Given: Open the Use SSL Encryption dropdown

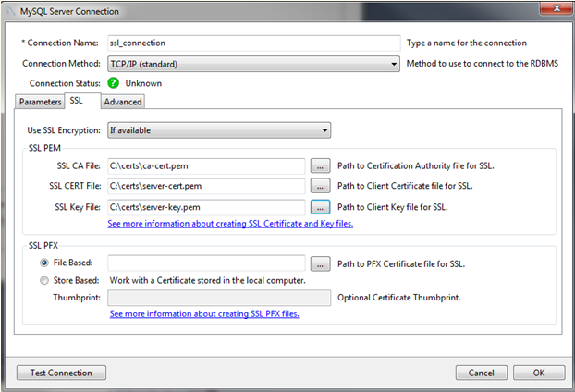Looking at the screenshot, I should (x=219, y=130).
